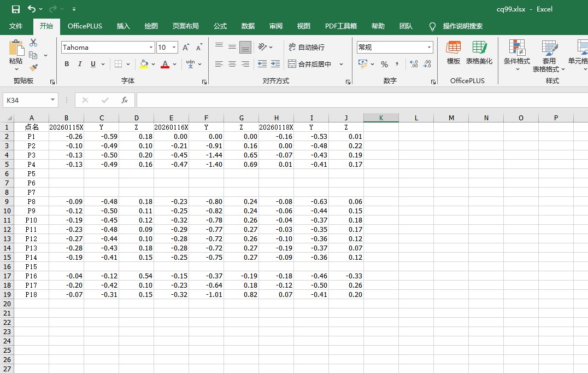Click the Cut scissors icon
This screenshot has width=588, height=373.
33,43
